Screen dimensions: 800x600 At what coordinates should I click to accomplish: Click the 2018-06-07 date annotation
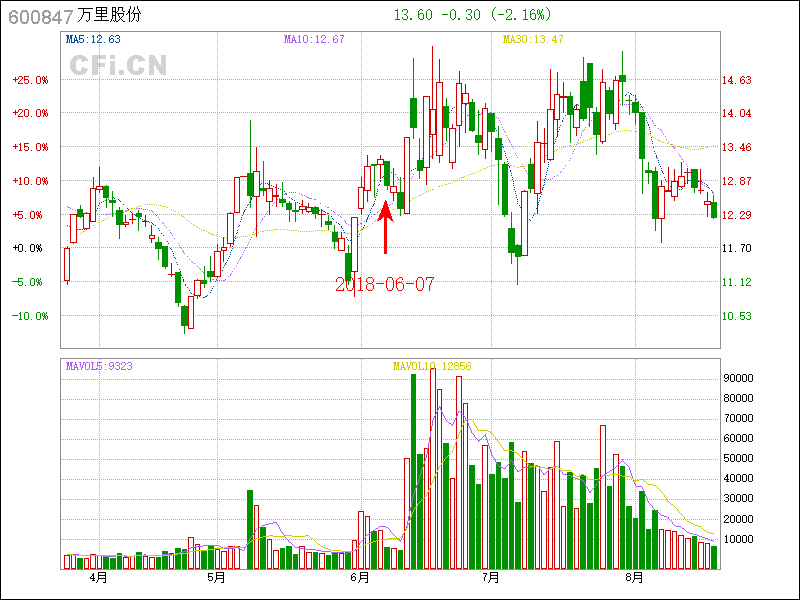(385, 285)
